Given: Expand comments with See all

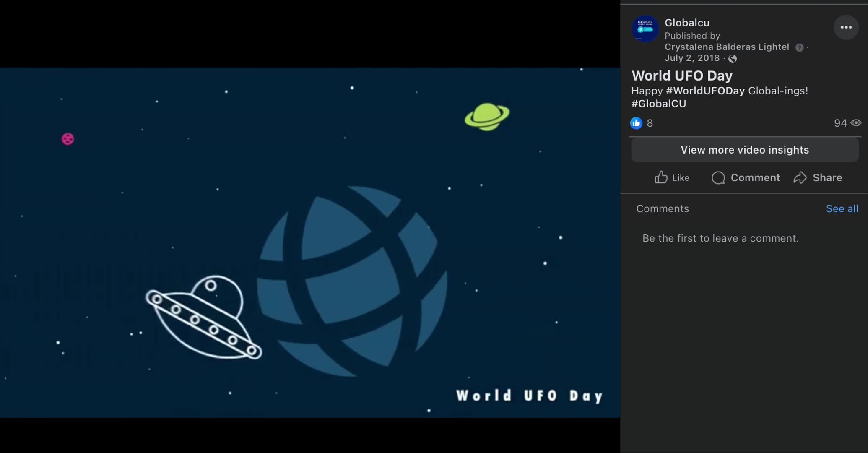Looking at the screenshot, I should tap(842, 208).
